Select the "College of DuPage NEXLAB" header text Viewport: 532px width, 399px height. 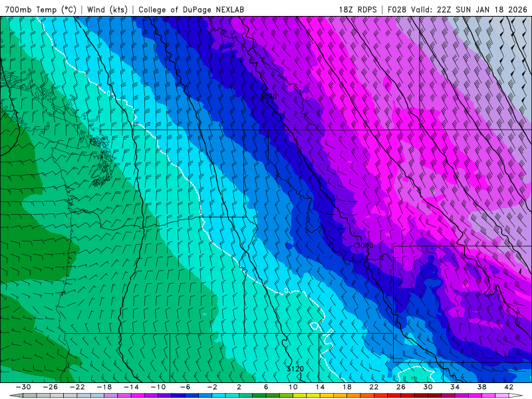coord(191,9)
